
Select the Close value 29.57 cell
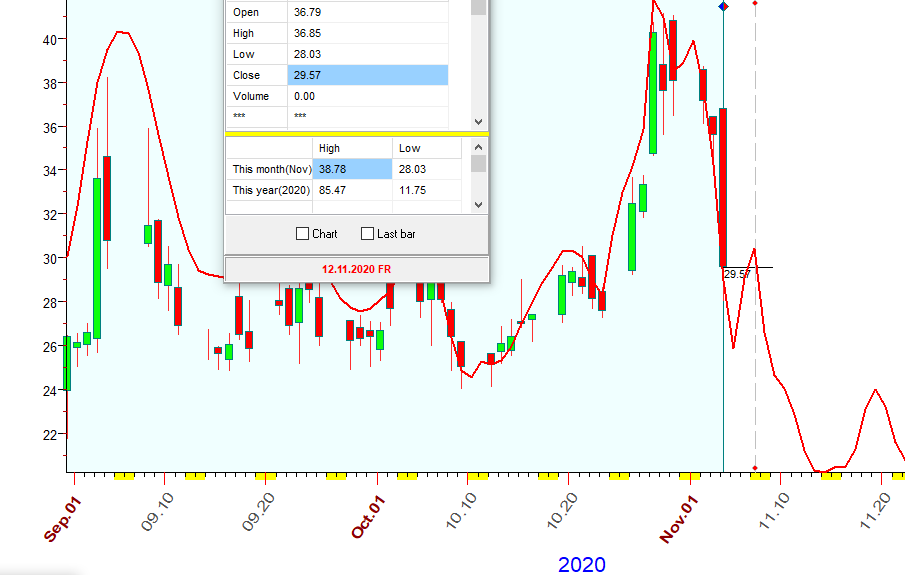(x=367, y=75)
